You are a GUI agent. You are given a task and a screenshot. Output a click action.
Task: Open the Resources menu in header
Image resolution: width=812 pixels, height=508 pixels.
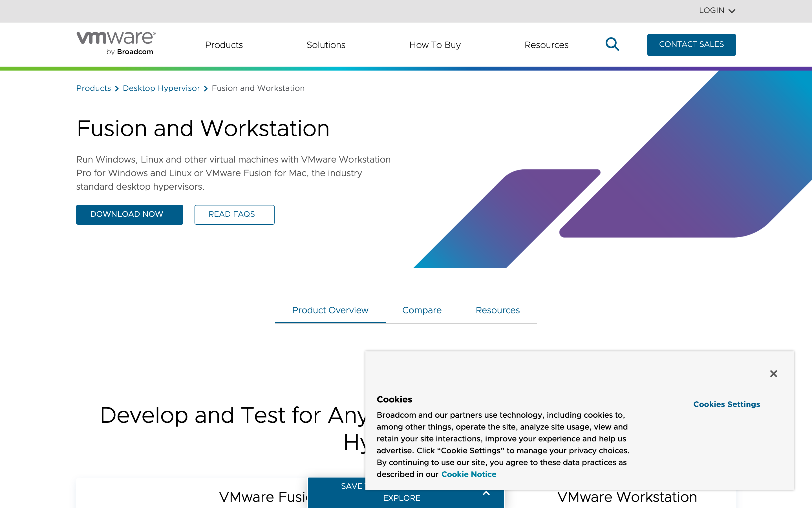[546, 45]
